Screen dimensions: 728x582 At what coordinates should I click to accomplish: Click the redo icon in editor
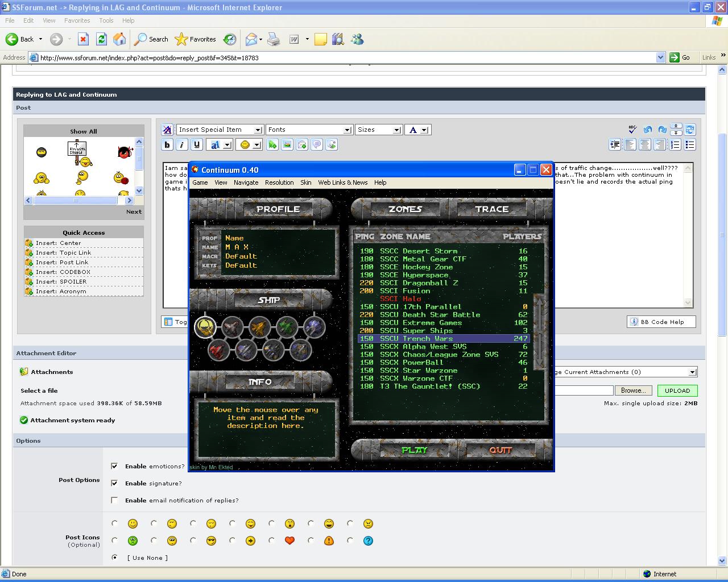click(662, 130)
